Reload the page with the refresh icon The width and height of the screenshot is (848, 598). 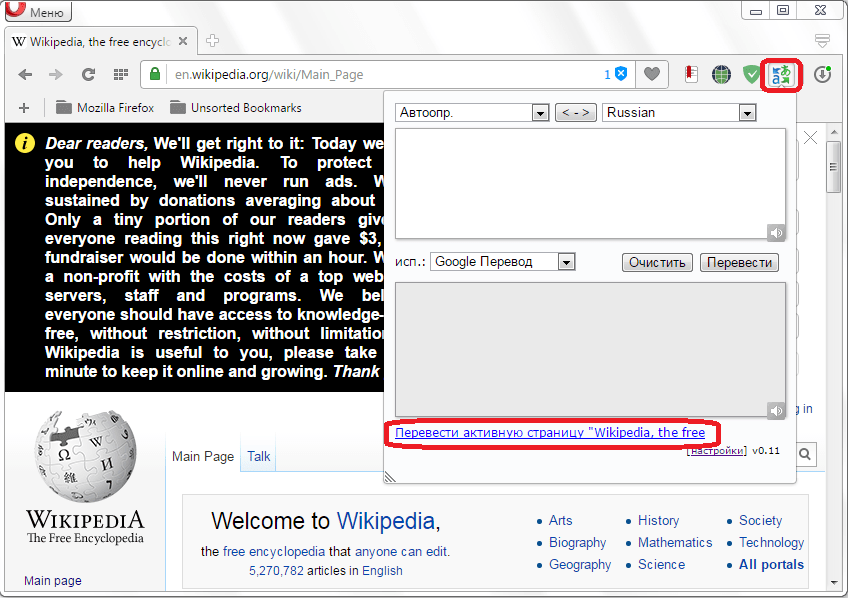pyautogui.click(x=88, y=75)
